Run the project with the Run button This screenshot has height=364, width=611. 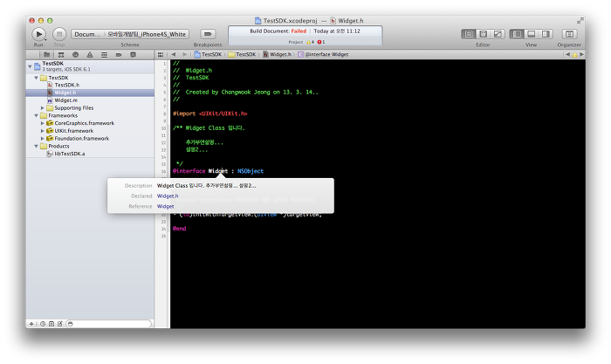38,34
